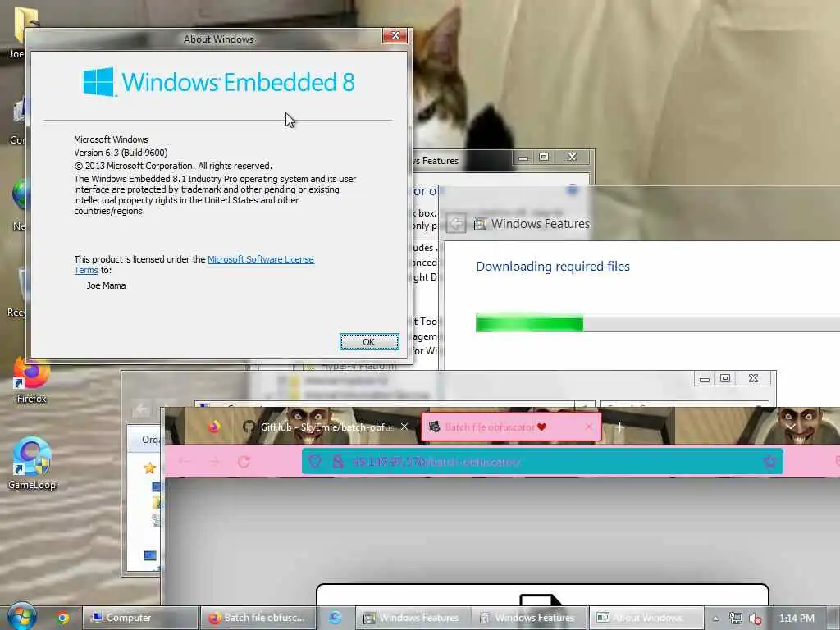Open the clock showing 1:14 PM
Screen dimensions: 840x630
(x=797, y=619)
